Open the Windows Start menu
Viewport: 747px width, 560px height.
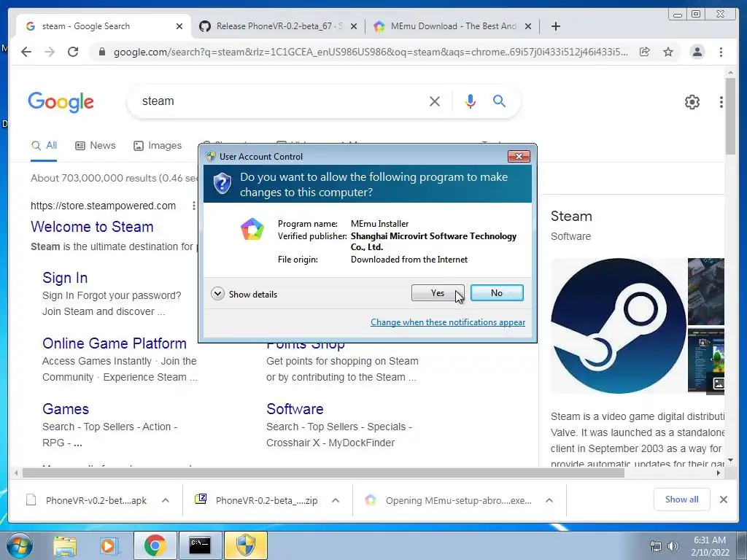pos(20,545)
